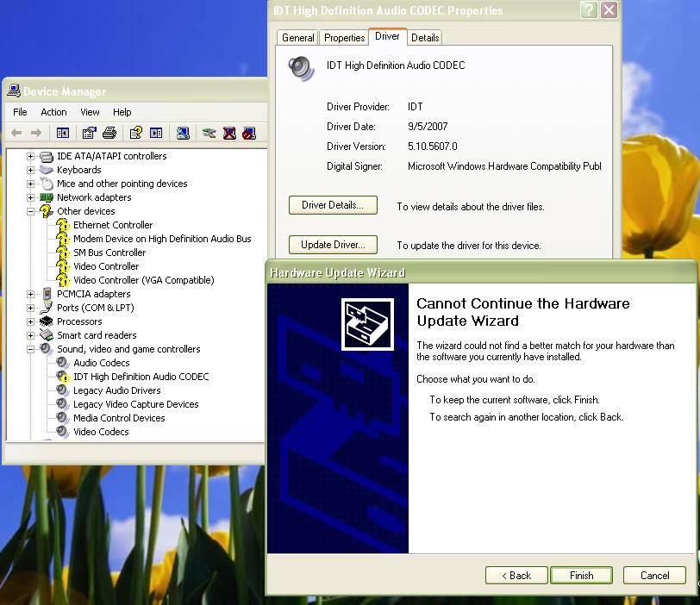Expand the PCMCIA adapters node
The height and width of the screenshot is (605, 700).
tap(30, 294)
